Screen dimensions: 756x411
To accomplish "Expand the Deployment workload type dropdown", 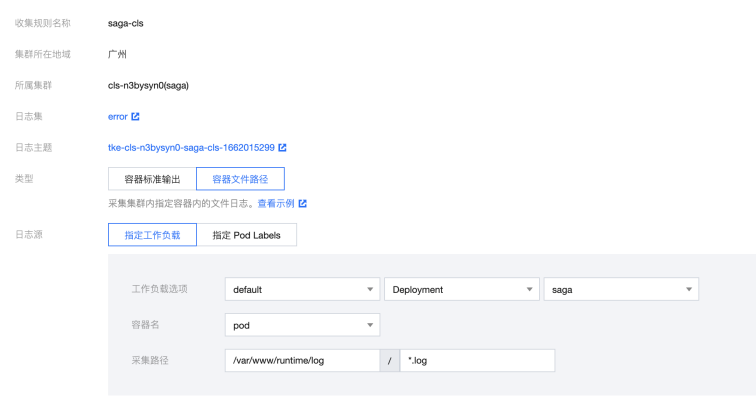I will pos(462,289).
